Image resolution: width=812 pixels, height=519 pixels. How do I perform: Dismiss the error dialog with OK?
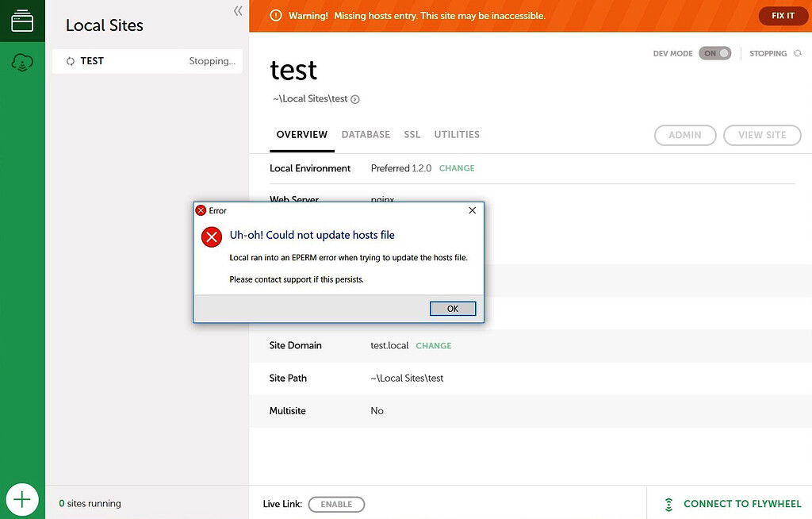pyautogui.click(x=452, y=308)
